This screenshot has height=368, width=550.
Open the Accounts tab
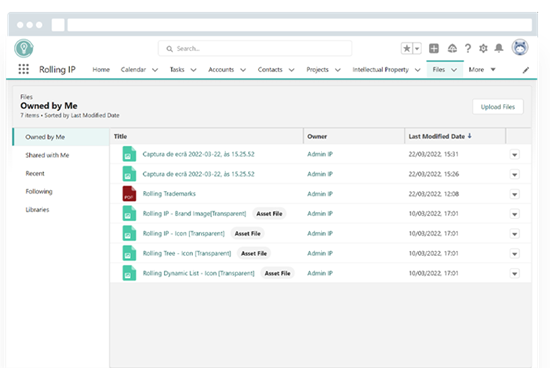pos(221,69)
